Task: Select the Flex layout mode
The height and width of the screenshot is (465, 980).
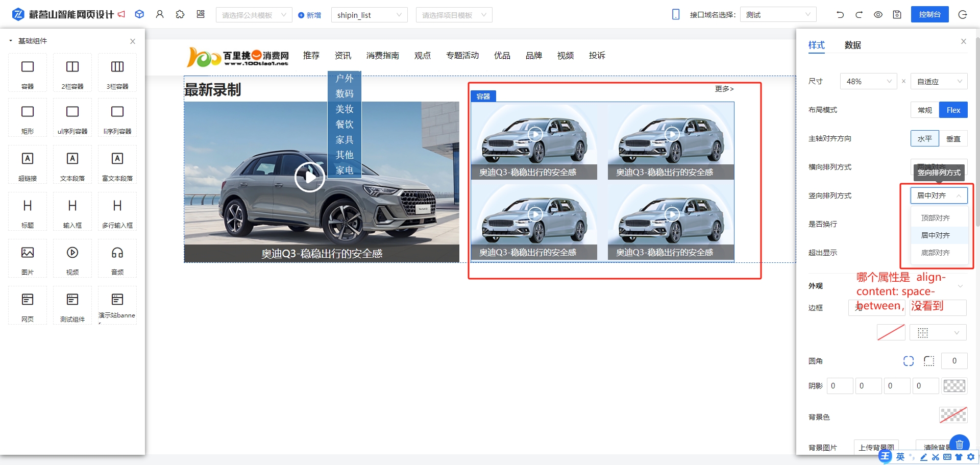Action: point(953,110)
